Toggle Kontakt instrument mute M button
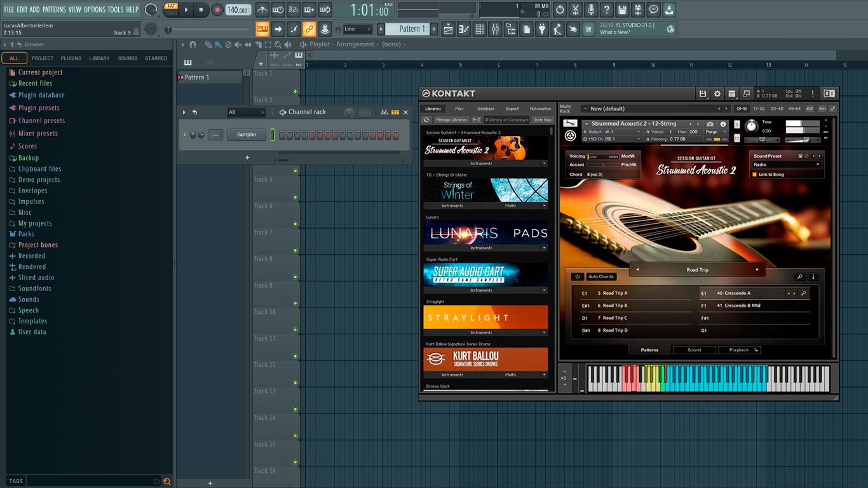Viewport: 868px width, 488px height. (737, 138)
